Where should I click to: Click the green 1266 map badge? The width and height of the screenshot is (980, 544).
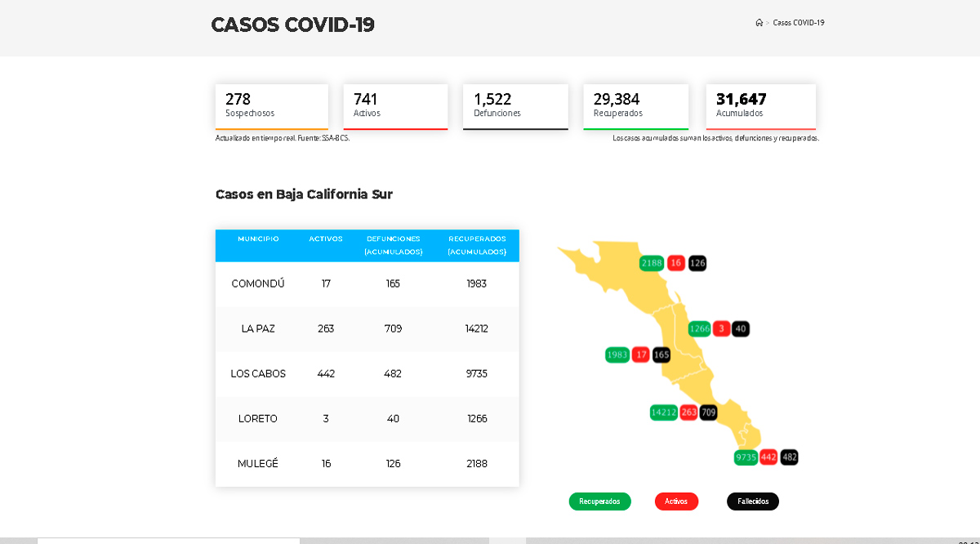[x=700, y=329]
